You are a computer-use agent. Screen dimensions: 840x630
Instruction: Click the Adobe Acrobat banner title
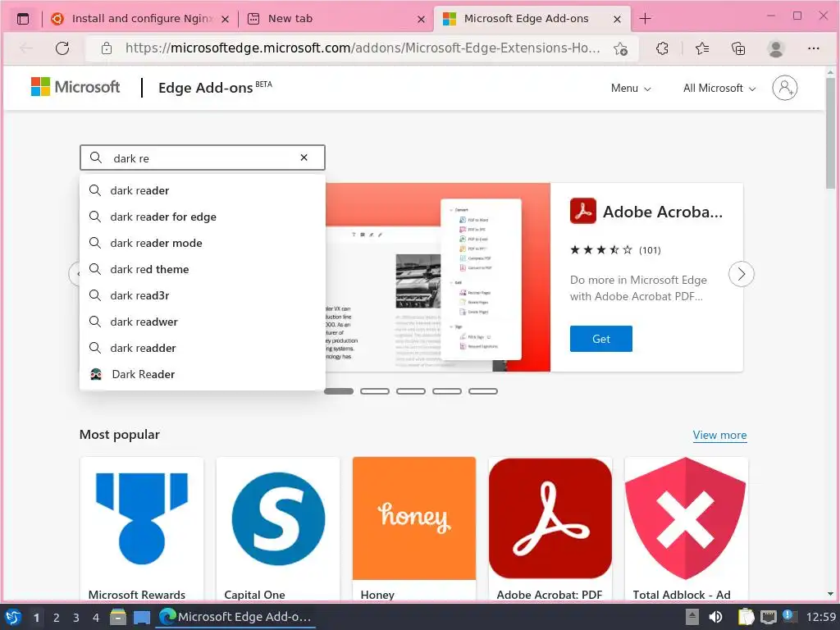[663, 212]
